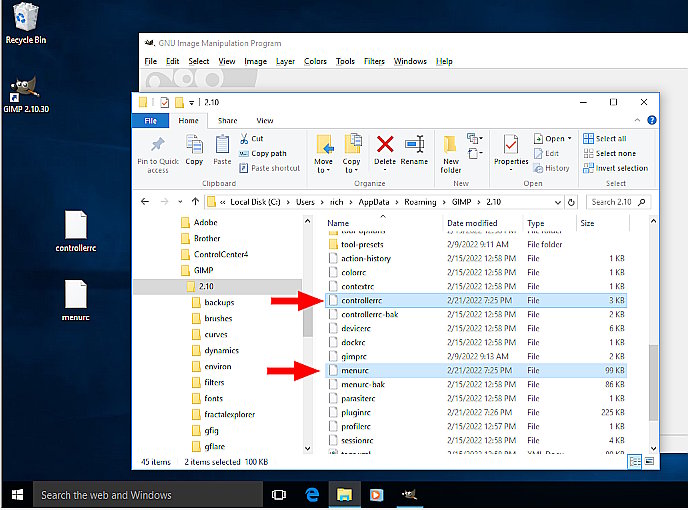Viewport: 688px width, 510px height.
Task: Click the red Delete icon
Action: tap(385, 145)
